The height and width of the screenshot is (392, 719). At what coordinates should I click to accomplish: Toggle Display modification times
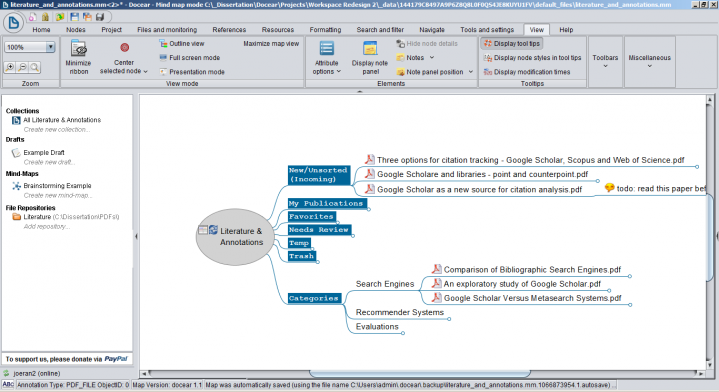coord(526,72)
